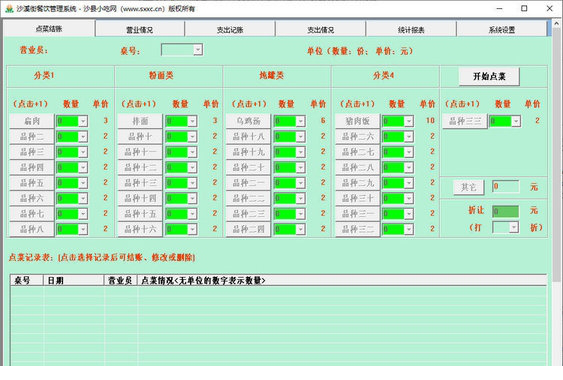Click the app icon in the title bar
Image resolution: width=563 pixels, height=380 pixels.
click(x=9, y=8)
